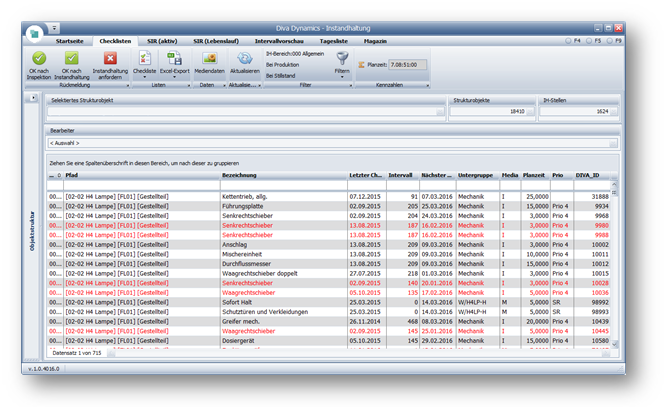Open the Filtern funnel icon

click(x=342, y=59)
